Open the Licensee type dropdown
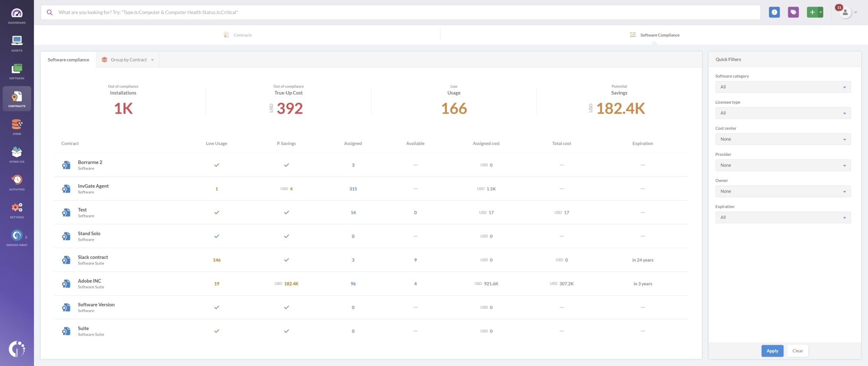The image size is (868, 366). [x=783, y=113]
